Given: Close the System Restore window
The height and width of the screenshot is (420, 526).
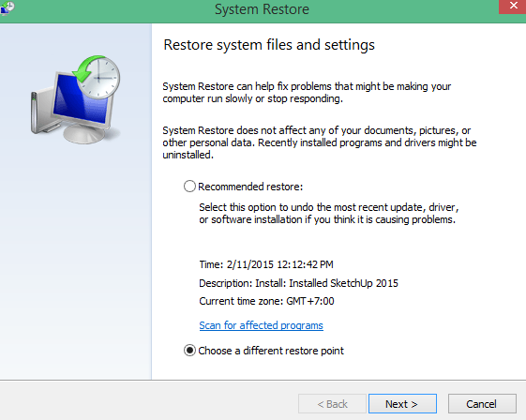Looking at the screenshot, I should coord(513,6).
